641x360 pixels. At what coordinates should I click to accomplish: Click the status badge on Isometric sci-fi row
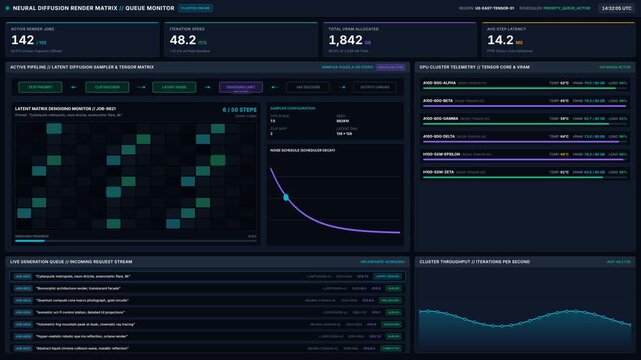[x=394, y=313]
